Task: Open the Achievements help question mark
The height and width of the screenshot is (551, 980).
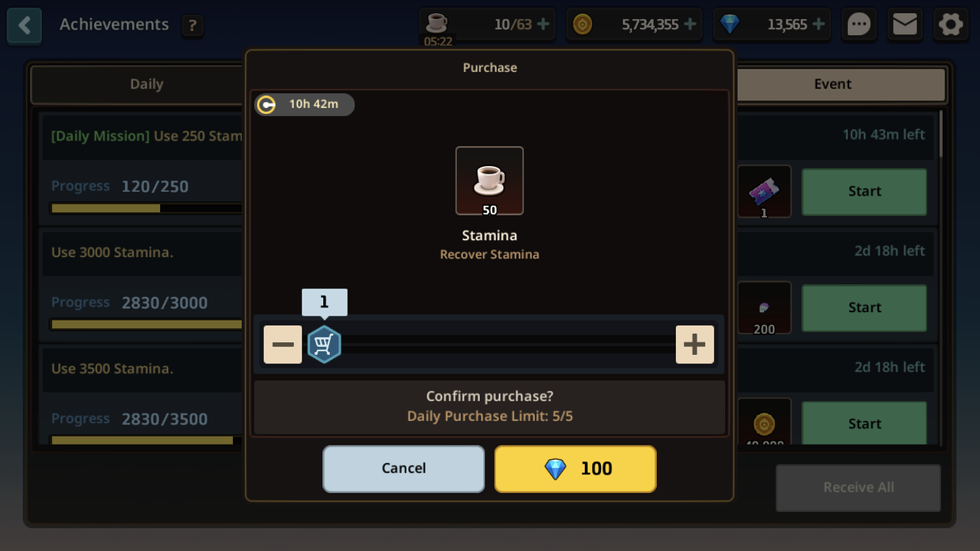Action: pos(192,26)
